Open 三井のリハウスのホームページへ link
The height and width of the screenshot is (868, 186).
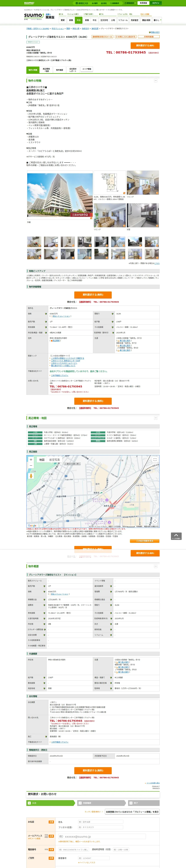click(64, 363)
